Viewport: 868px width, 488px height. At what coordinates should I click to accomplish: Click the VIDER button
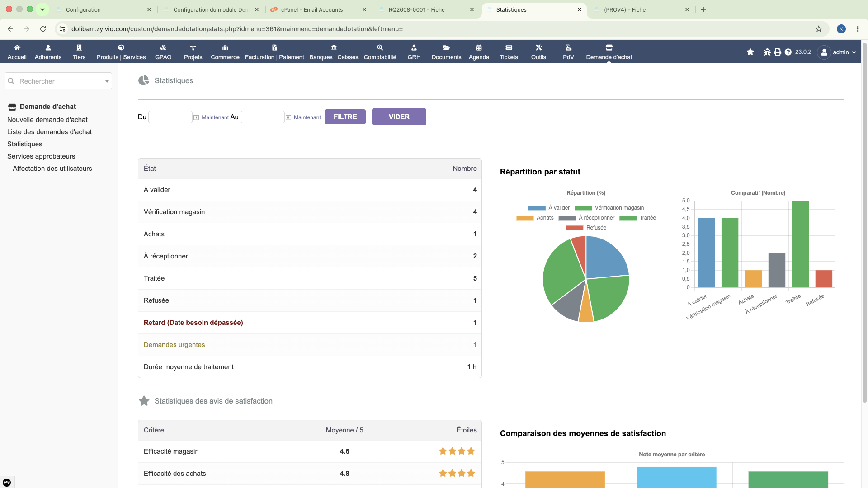tap(399, 117)
